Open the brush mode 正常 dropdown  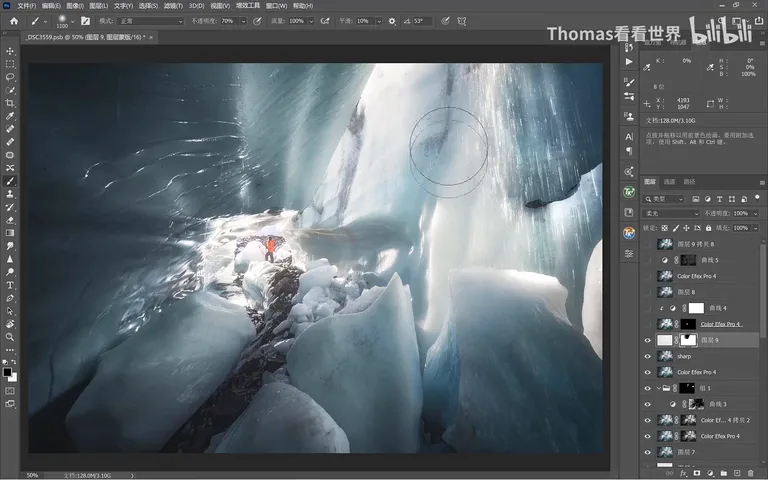pos(151,21)
